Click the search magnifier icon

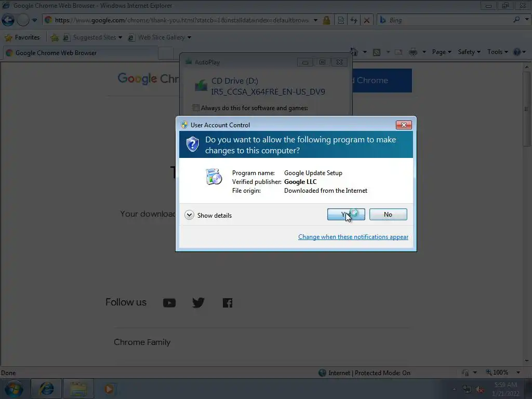click(x=516, y=20)
